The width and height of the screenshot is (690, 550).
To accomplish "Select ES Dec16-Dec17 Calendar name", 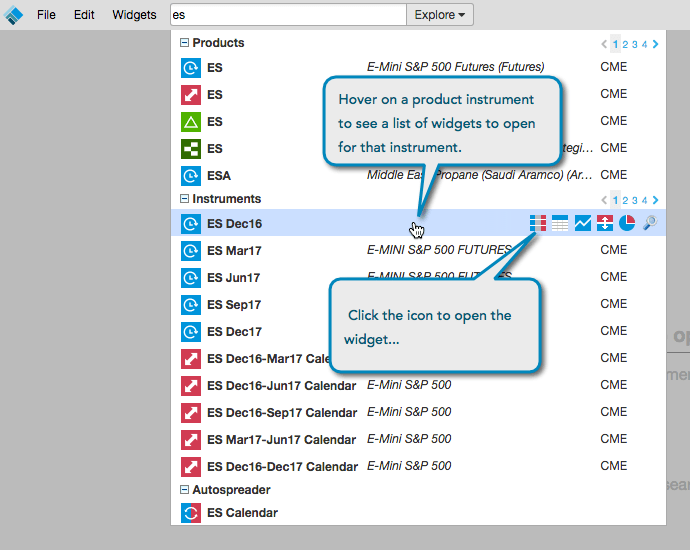I will pos(283,467).
